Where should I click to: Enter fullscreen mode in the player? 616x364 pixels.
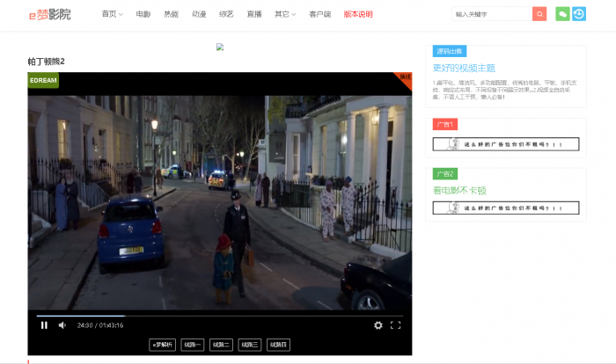click(395, 325)
